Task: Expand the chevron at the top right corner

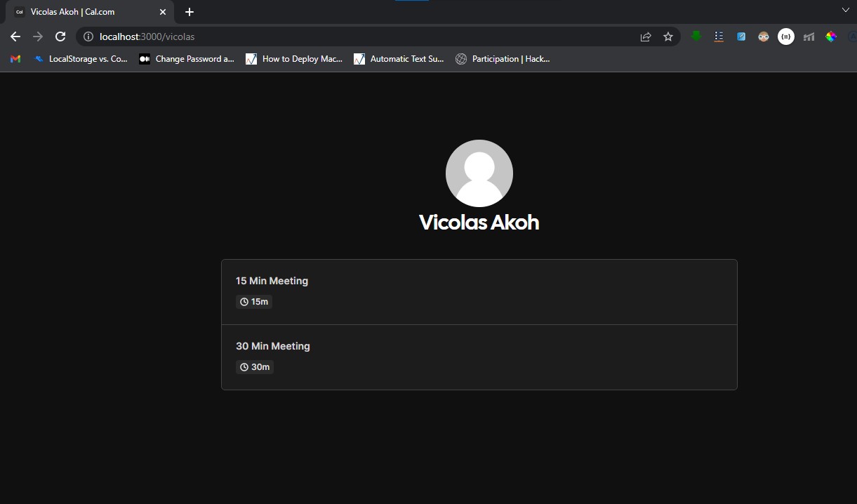Action: [x=845, y=10]
